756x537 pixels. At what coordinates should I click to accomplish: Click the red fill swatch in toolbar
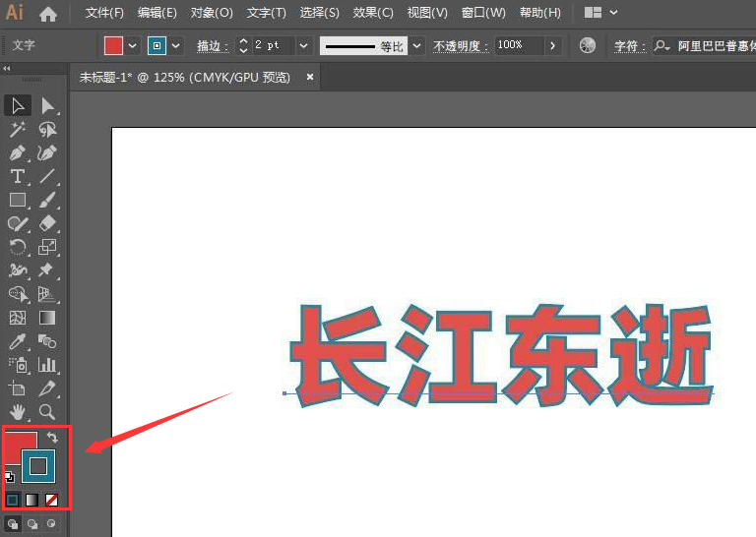(17, 443)
